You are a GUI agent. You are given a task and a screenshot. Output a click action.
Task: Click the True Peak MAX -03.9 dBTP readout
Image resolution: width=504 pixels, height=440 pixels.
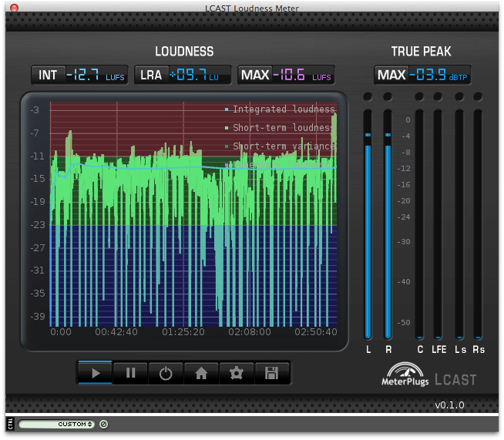click(x=422, y=76)
